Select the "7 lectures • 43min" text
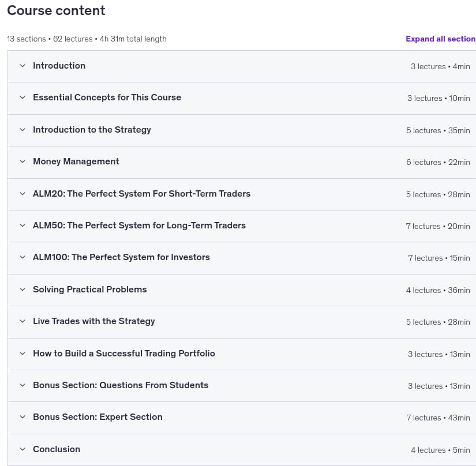The height and width of the screenshot is (466, 476). click(438, 418)
